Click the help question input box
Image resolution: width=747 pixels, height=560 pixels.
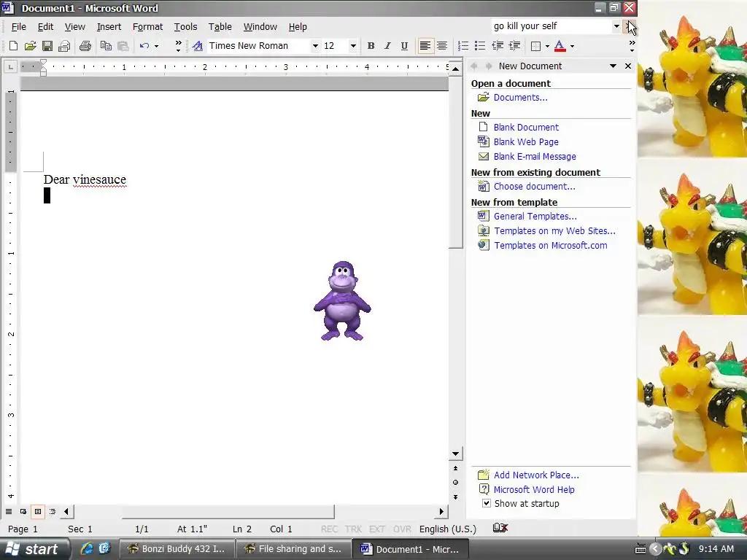pos(551,26)
